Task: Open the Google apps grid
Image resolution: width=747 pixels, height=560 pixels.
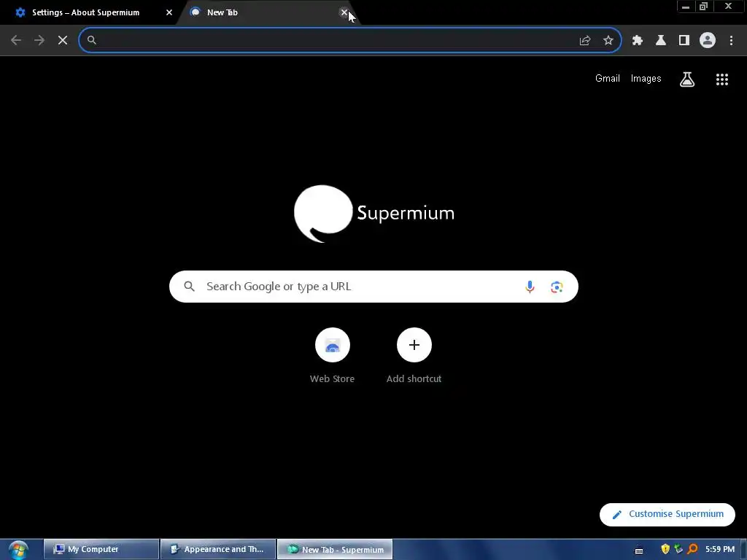Action: pyautogui.click(x=722, y=79)
